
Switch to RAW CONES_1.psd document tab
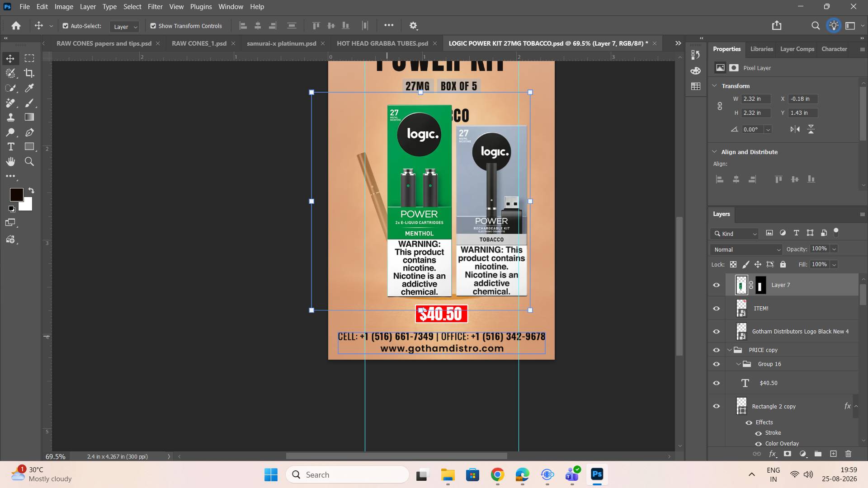tap(199, 43)
